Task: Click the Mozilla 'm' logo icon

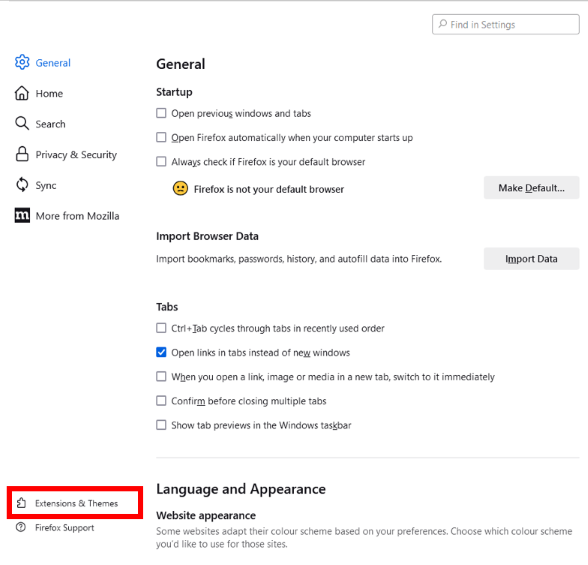Action: 22,215
